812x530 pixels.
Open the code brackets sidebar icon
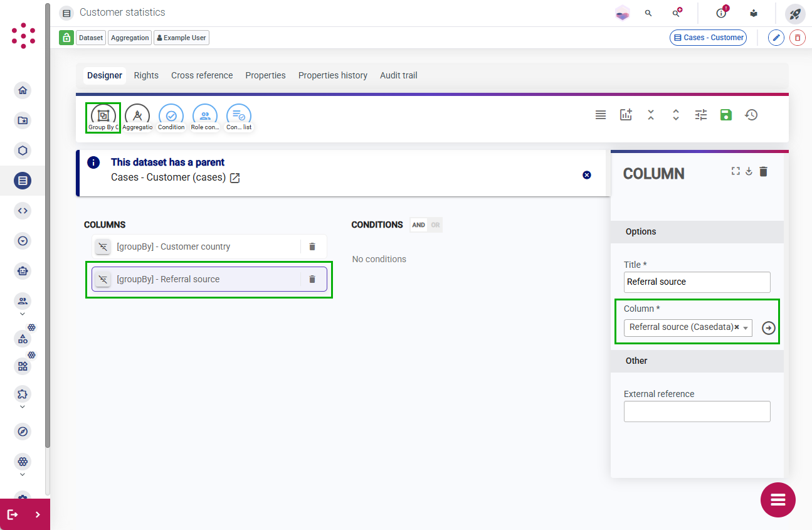tap(23, 211)
